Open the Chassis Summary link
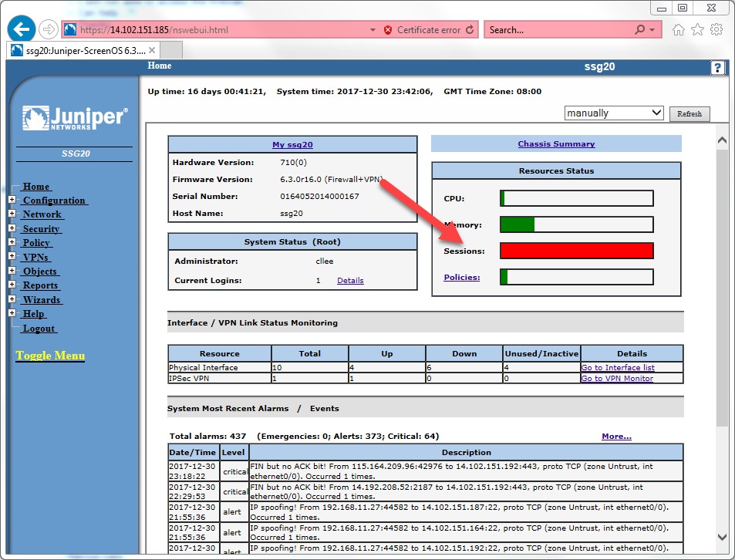 coord(556,143)
